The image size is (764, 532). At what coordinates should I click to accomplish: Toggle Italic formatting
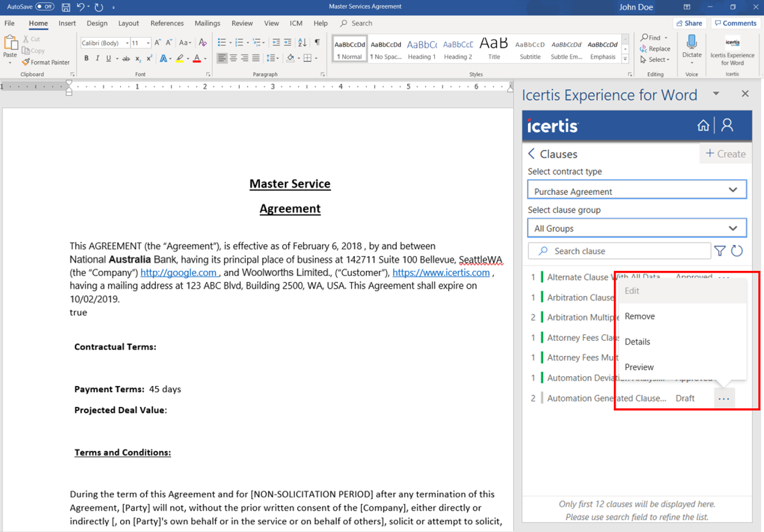pos(97,59)
